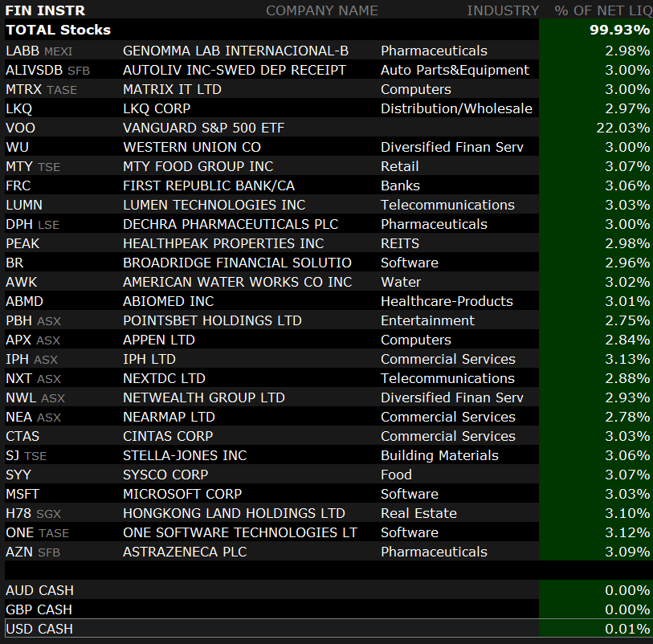653x644 pixels.
Task: Select the AWK ticker symbol
Action: (21, 282)
